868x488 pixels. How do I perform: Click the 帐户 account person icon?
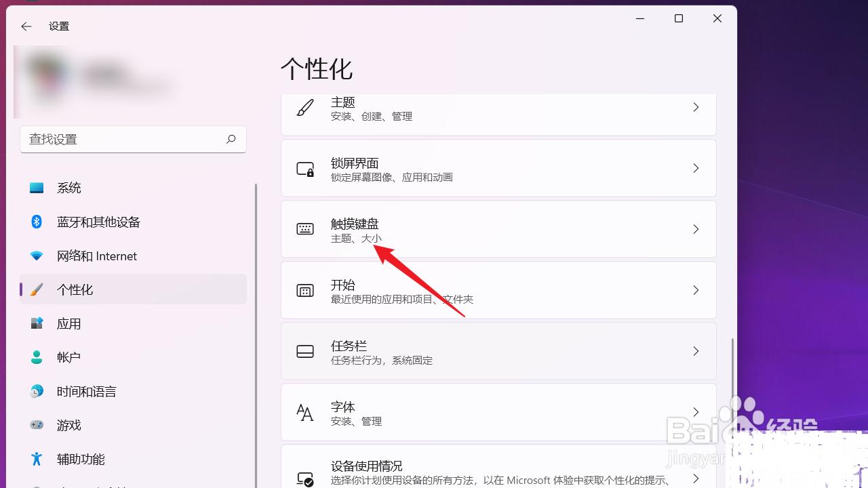[x=37, y=357]
